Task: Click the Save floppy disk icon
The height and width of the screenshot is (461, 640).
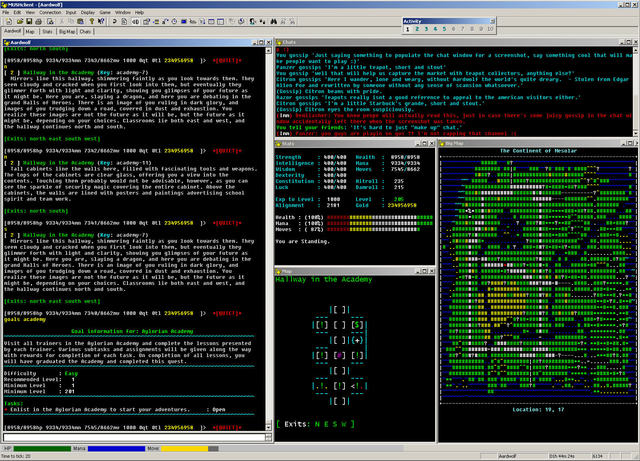Action: pos(29,21)
